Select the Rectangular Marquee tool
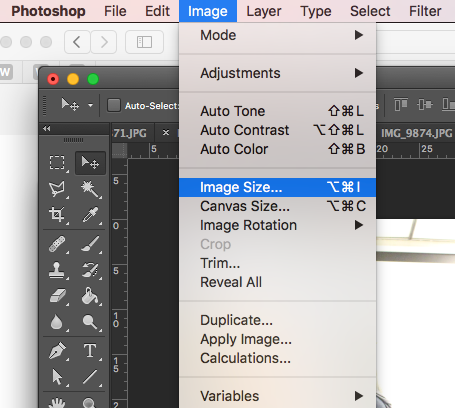Image resolution: width=455 pixels, height=408 pixels. (57, 163)
